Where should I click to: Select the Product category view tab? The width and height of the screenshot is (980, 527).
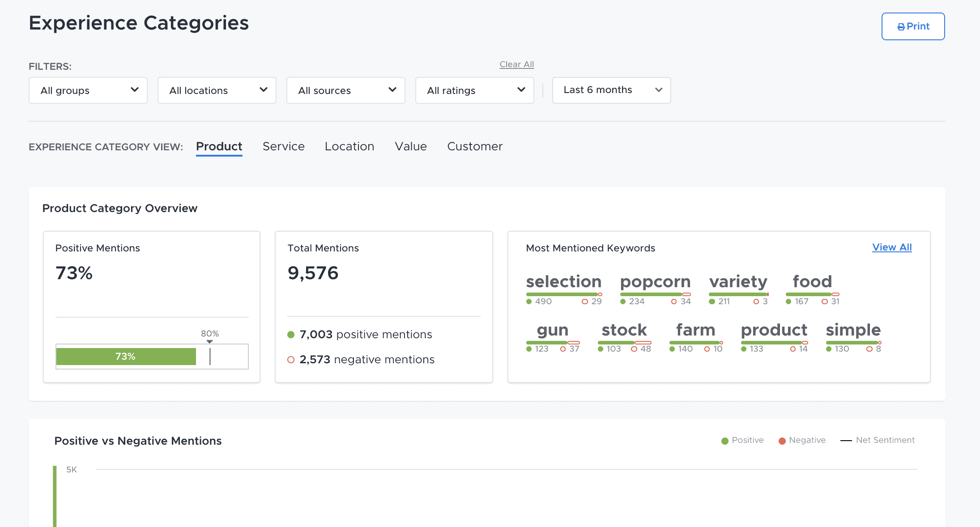pyautogui.click(x=219, y=147)
